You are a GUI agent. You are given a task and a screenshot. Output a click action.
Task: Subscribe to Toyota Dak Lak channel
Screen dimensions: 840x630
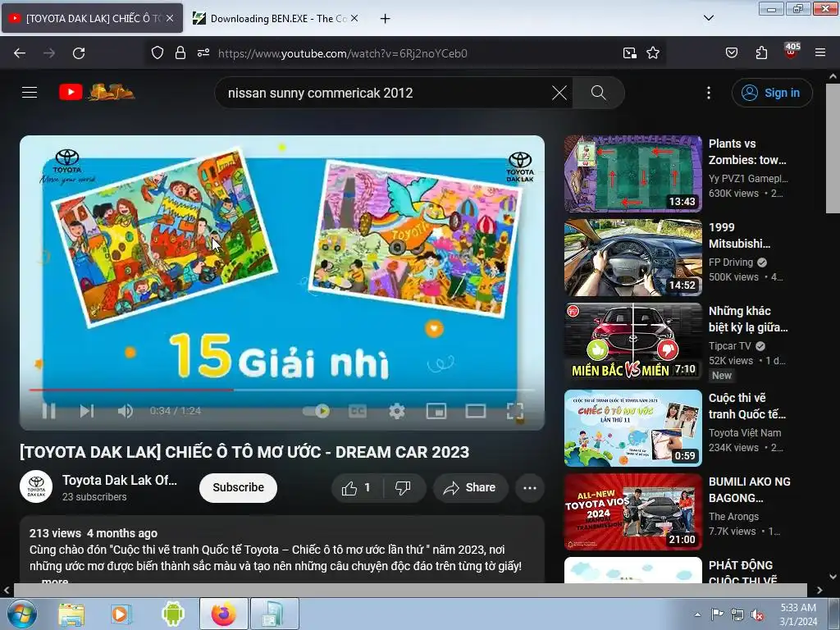coord(239,487)
